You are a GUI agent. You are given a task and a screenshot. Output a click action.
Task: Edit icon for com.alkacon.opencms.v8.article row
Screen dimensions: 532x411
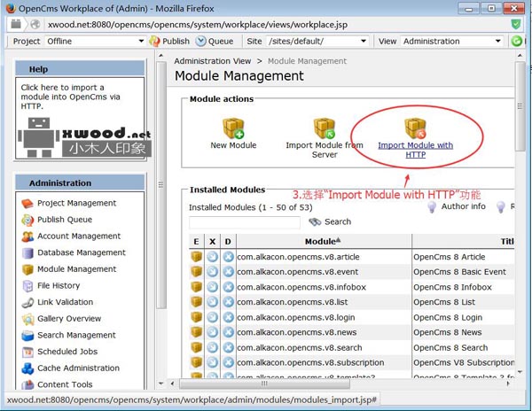pyautogui.click(x=197, y=257)
